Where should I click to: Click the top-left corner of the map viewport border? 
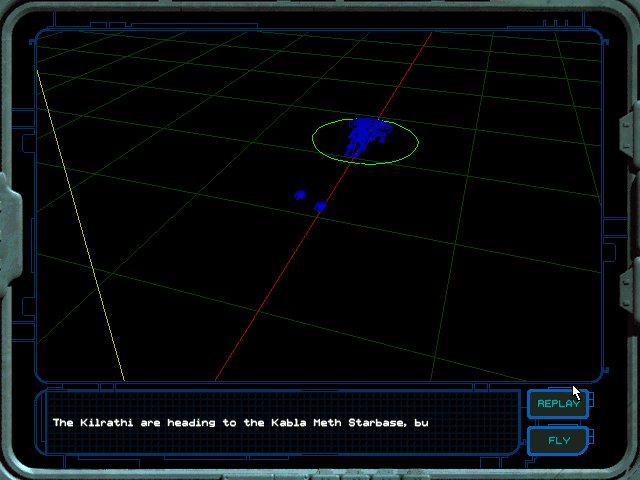pos(40,33)
